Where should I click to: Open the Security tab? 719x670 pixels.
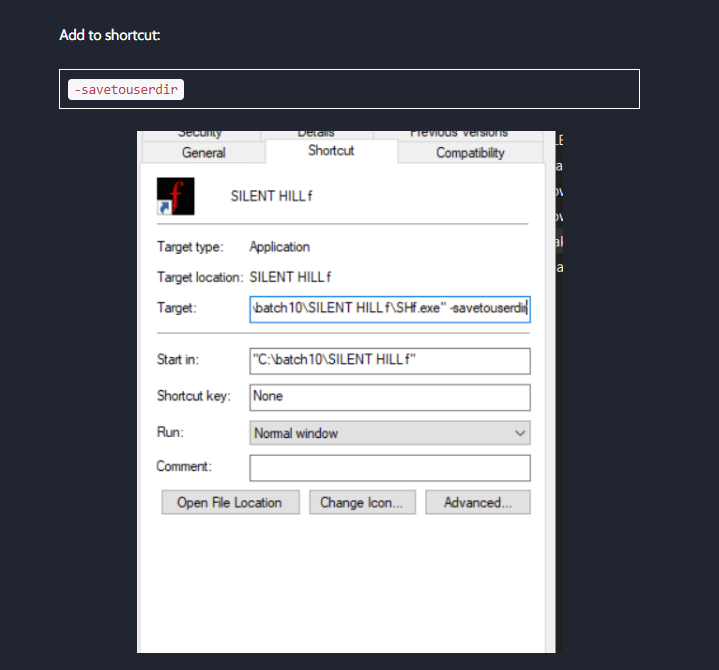200,135
